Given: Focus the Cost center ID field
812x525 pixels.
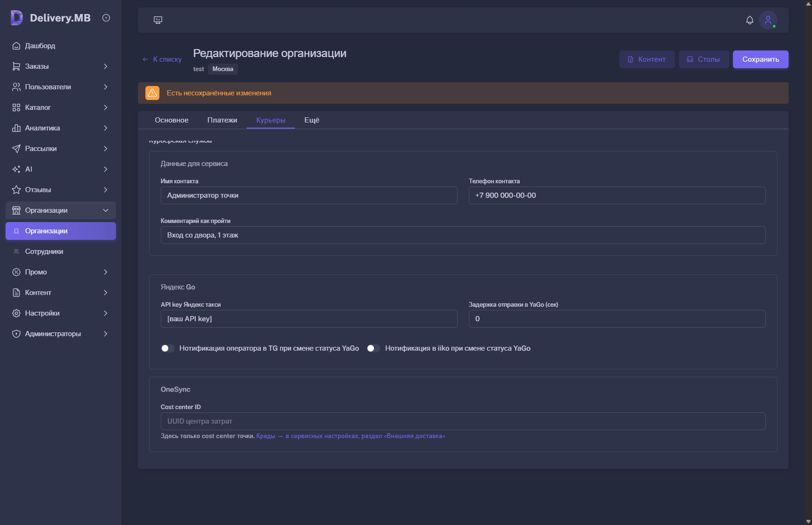Looking at the screenshot, I should (x=463, y=421).
